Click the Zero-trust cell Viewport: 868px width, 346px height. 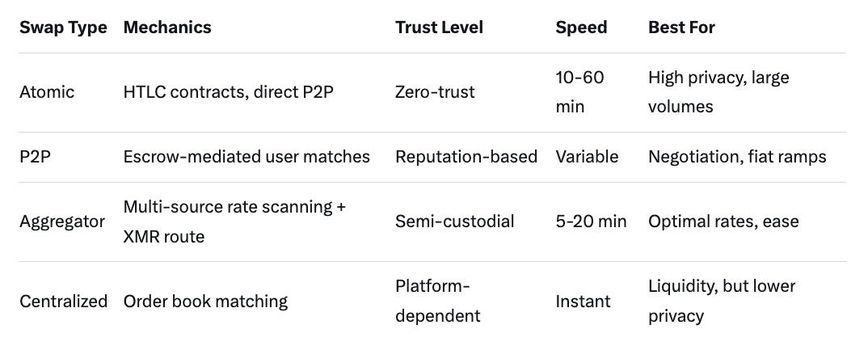point(435,92)
